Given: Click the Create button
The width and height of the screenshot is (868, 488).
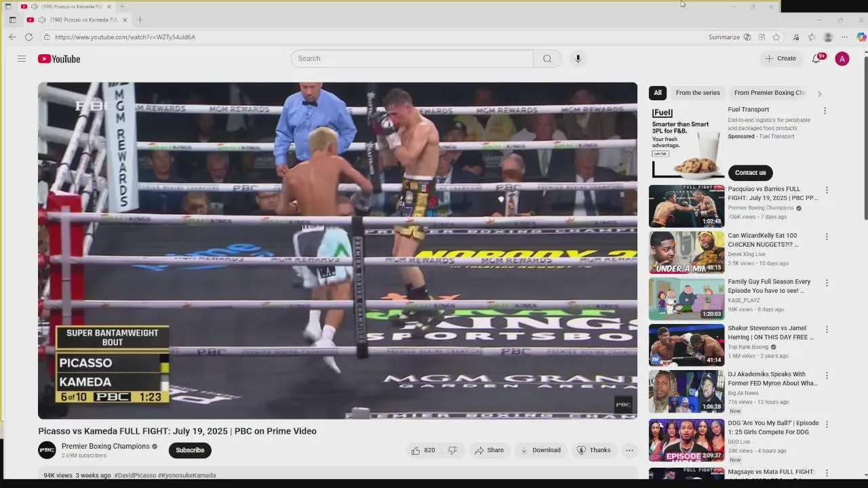Looking at the screenshot, I should click(781, 58).
